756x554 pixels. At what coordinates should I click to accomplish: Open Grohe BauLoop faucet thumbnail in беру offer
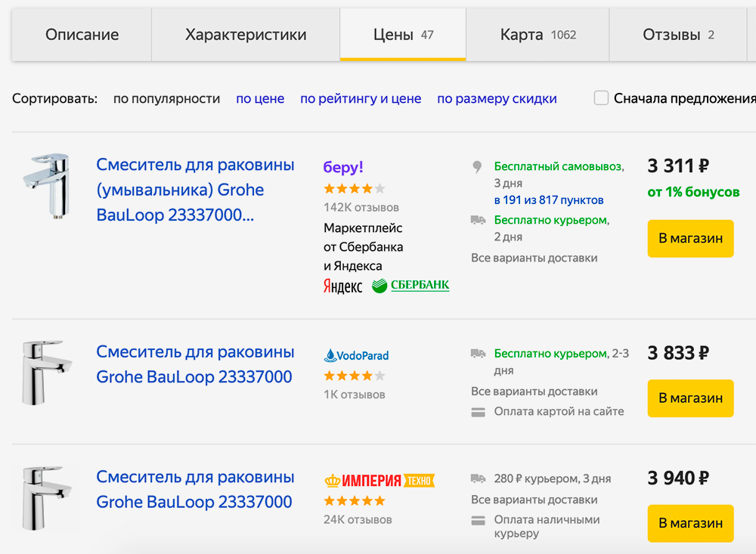pos(47,186)
